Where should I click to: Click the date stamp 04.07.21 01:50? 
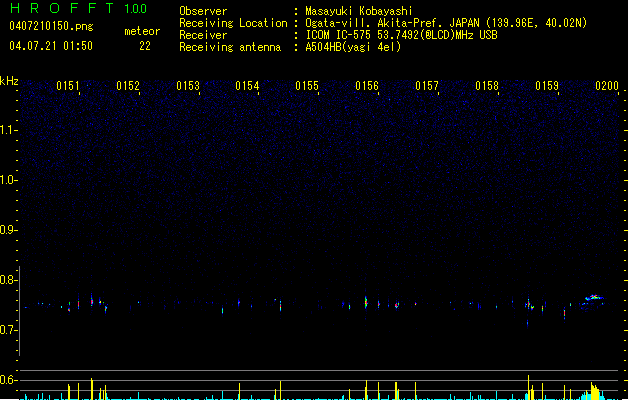coord(51,46)
